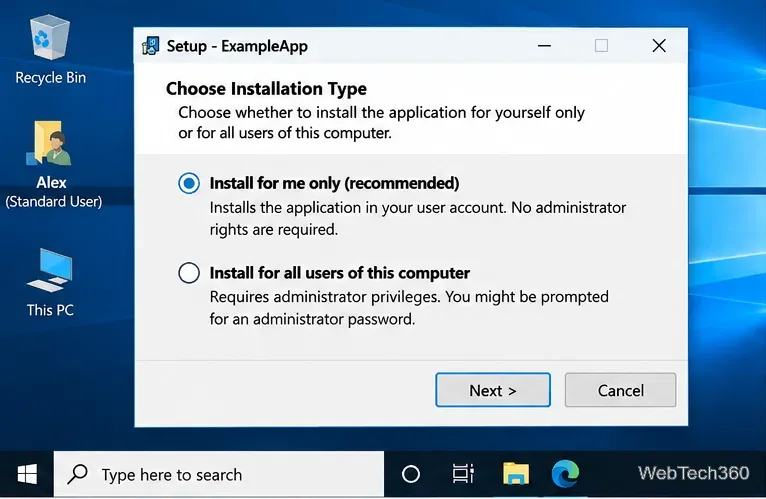Screen dimensions: 766x499
Task: Cancel the ExampleApp setup
Action: tap(620, 390)
